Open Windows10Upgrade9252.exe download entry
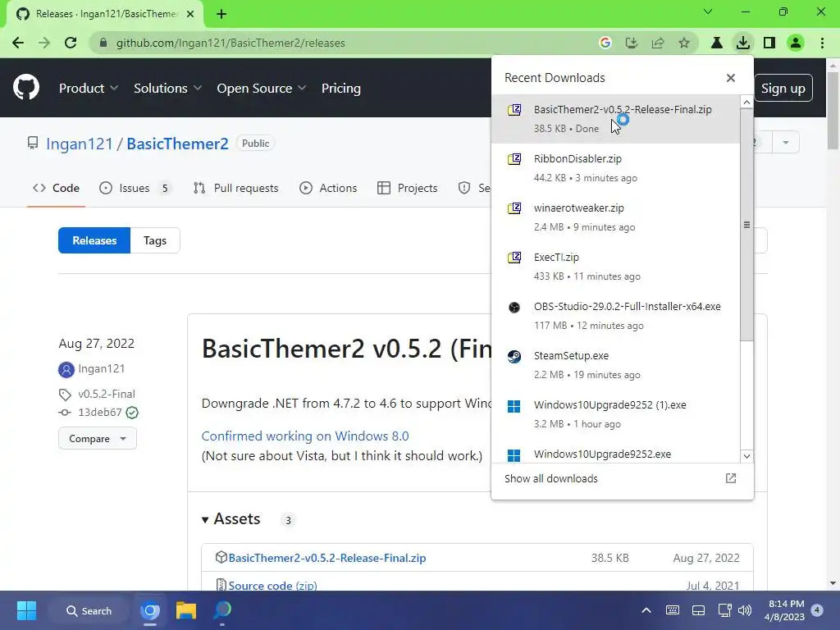 (615, 454)
